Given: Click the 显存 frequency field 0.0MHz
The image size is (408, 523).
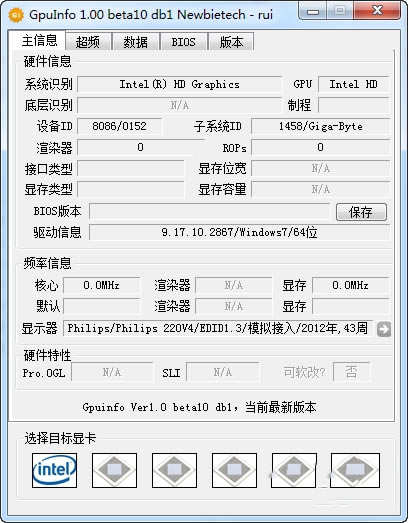Looking at the screenshot, I should tap(351, 286).
